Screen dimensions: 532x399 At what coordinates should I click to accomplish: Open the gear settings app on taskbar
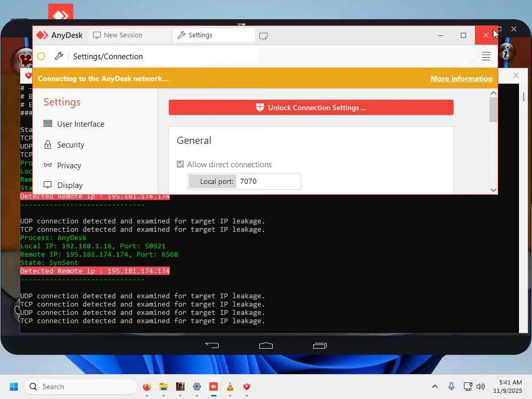[197, 387]
